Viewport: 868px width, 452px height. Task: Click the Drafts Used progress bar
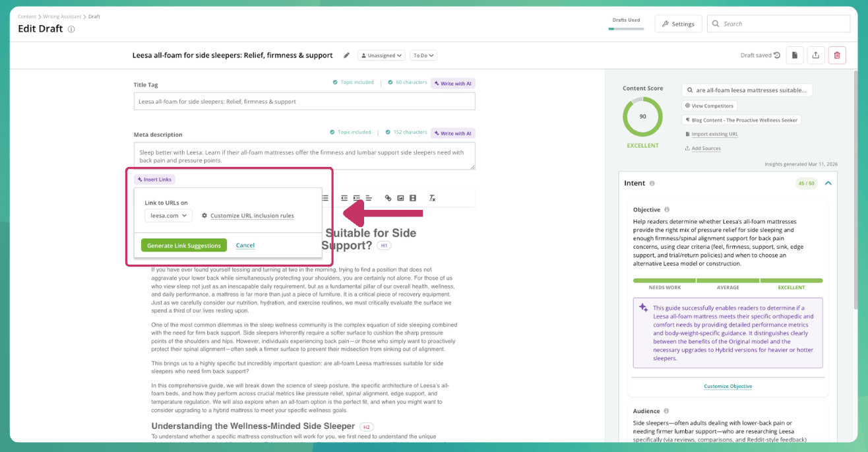[625, 28]
